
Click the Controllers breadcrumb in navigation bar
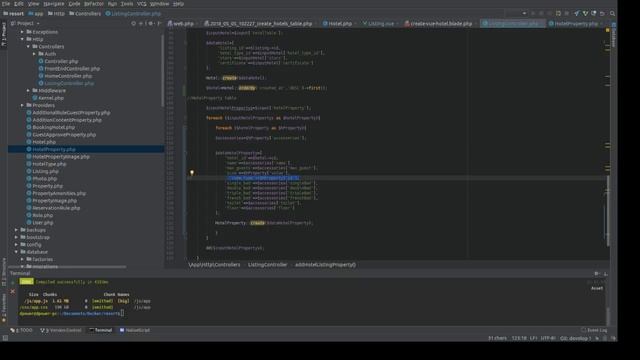[85, 13]
